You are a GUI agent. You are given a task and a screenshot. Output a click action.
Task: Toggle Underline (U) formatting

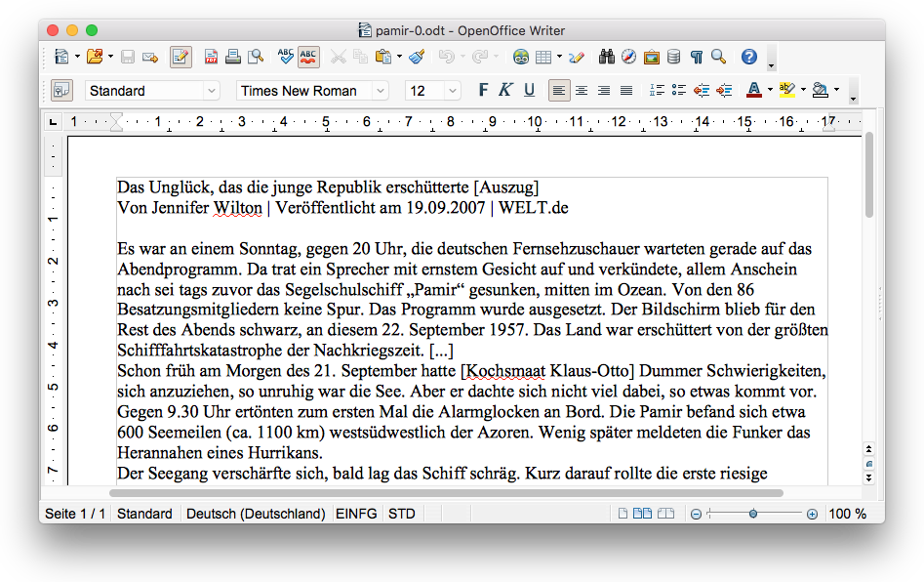[x=529, y=90]
